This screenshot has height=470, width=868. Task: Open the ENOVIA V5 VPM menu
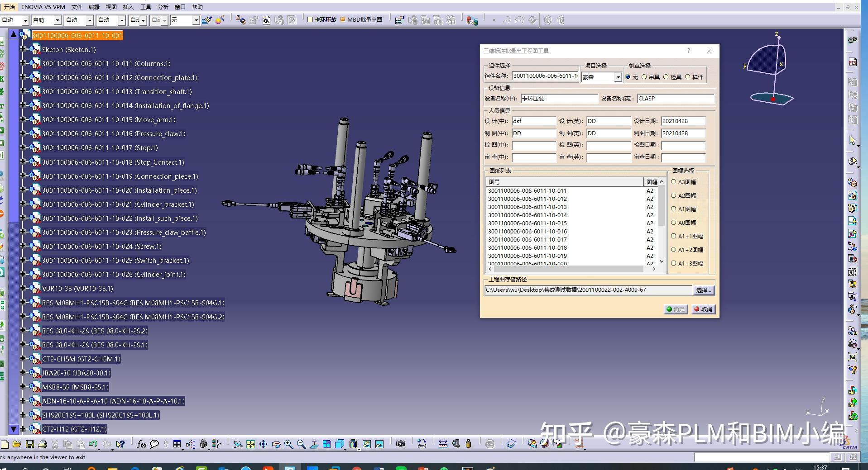coord(43,7)
